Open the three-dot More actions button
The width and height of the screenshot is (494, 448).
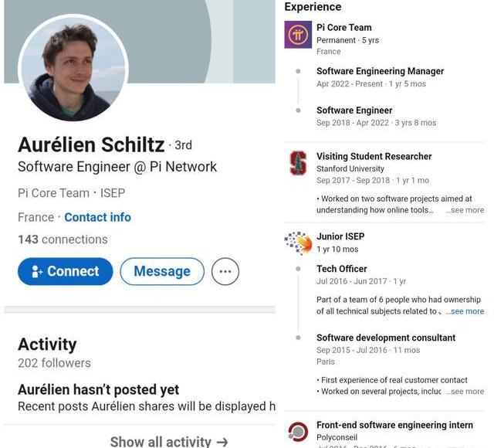pyautogui.click(x=225, y=272)
